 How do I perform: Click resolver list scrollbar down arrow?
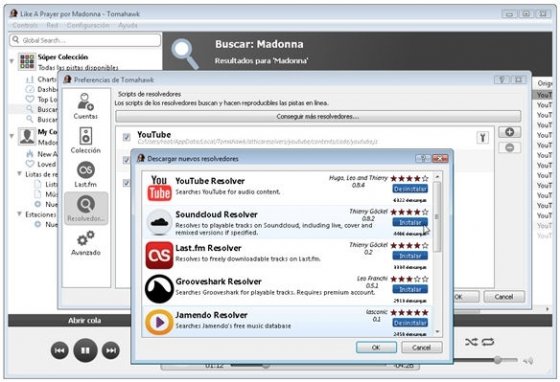pos(437,332)
